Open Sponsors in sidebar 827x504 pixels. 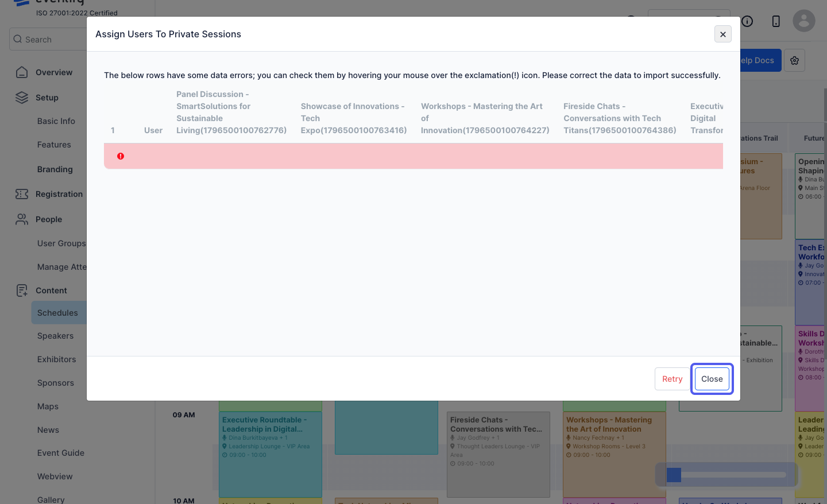click(56, 383)
